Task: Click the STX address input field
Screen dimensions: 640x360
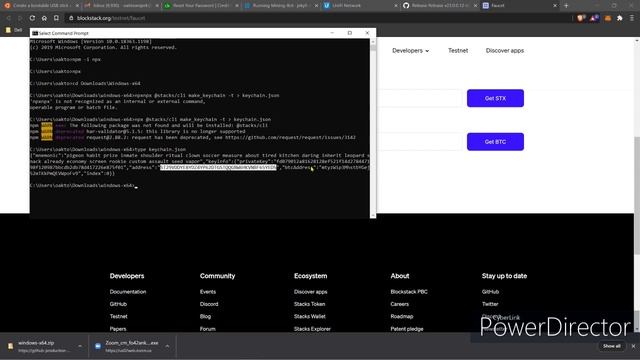Action: (420, 98)
